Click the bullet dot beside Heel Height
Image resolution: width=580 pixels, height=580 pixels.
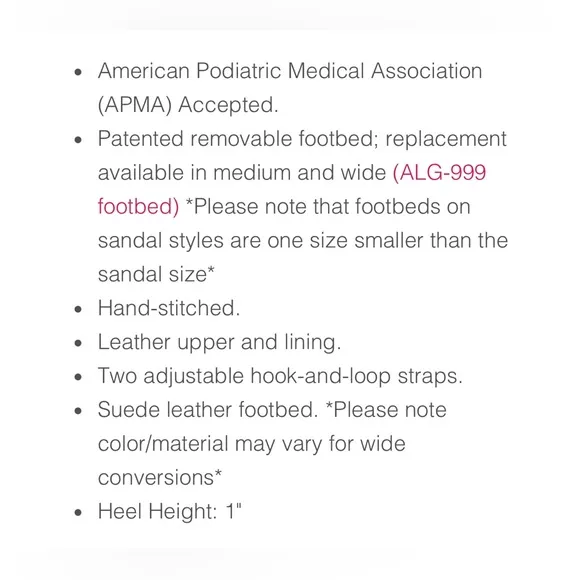click(78, 513)
